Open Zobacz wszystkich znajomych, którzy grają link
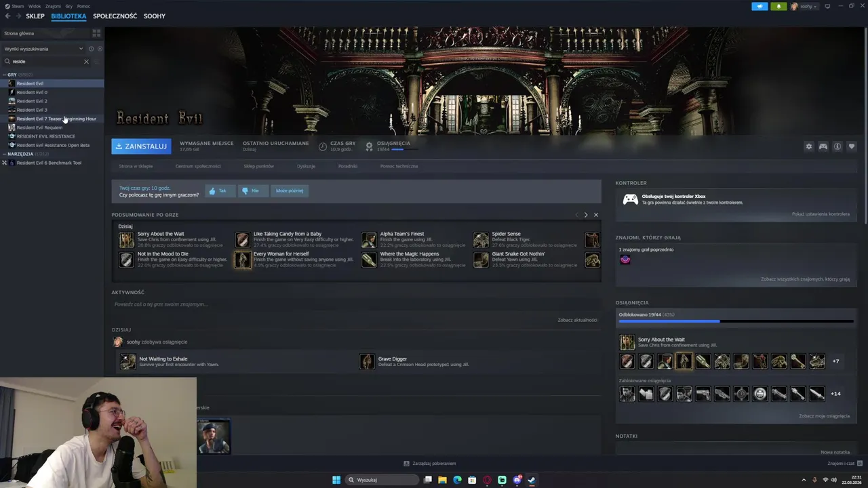The image size is (868, 488). pyautogui.click(x=805, y=279)
